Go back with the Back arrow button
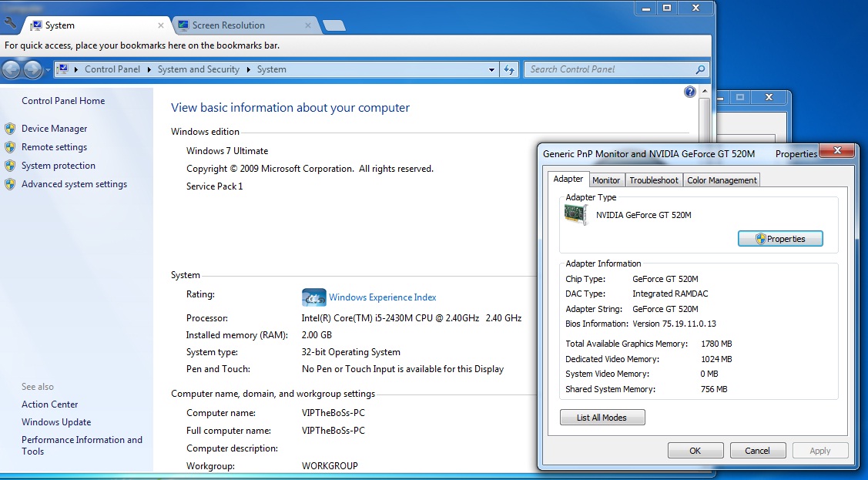Viewport: 868px width, 480px height. [11, 70]
